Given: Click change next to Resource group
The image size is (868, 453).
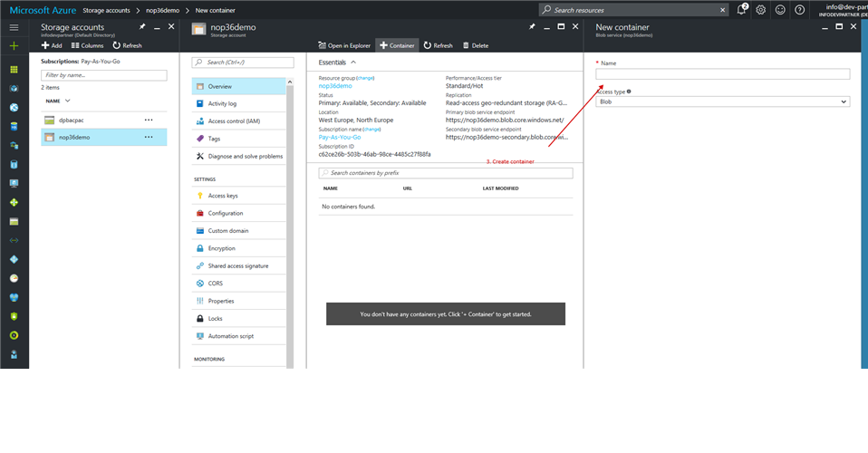Looking at the screenshot, I should coord(365,78).
